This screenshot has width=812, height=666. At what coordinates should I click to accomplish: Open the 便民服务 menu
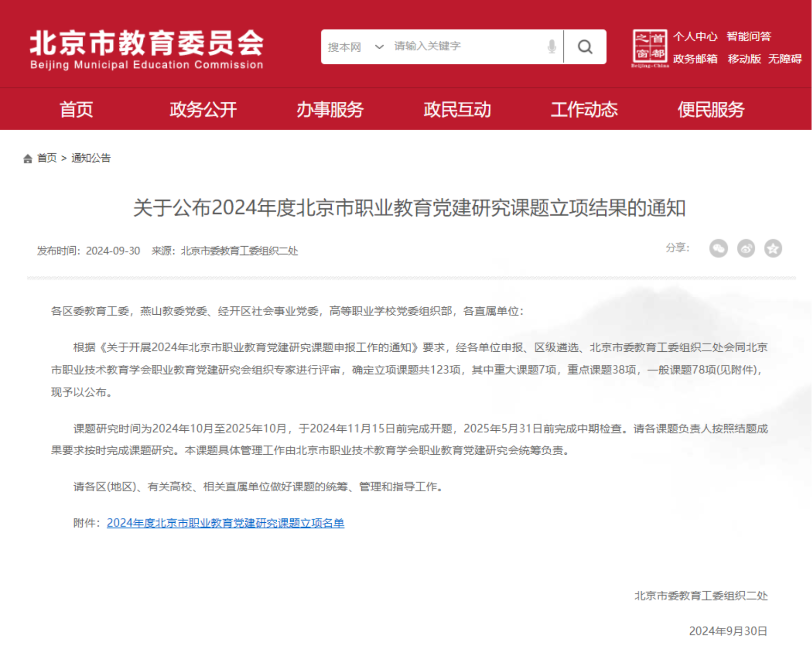click(x=710, y=109)
